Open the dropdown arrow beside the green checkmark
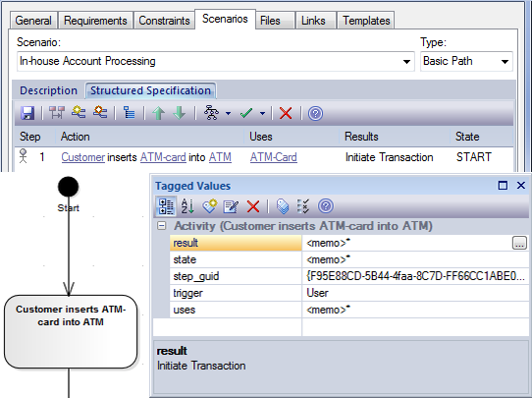532x398 pixels. [x=263, y=113]
